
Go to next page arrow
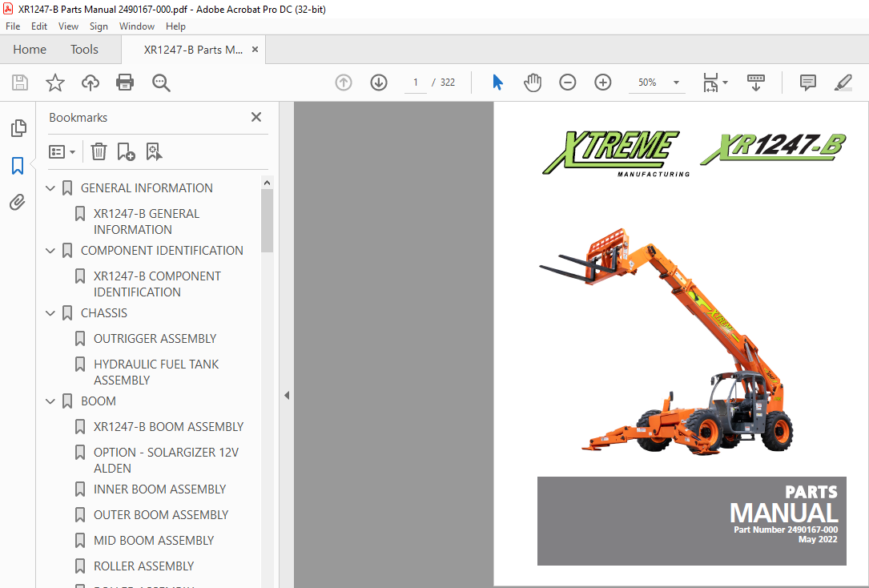click(x=379, y=83)
